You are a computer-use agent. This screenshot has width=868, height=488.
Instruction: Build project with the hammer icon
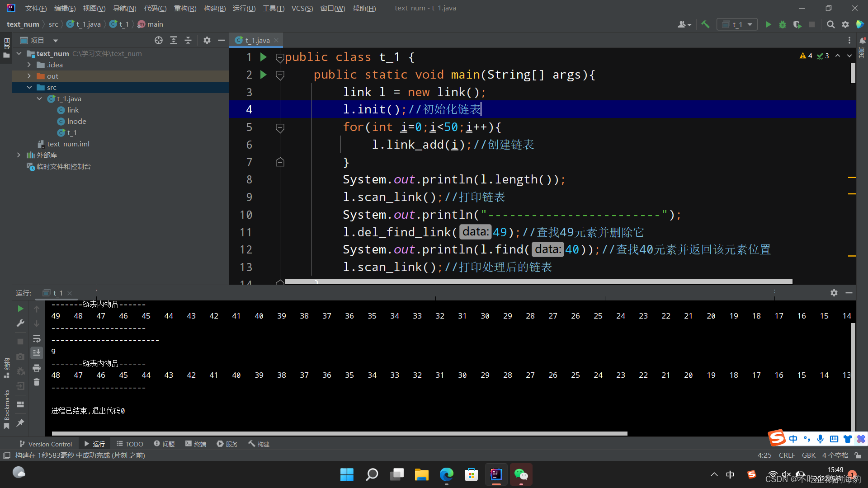pos(705,24)
